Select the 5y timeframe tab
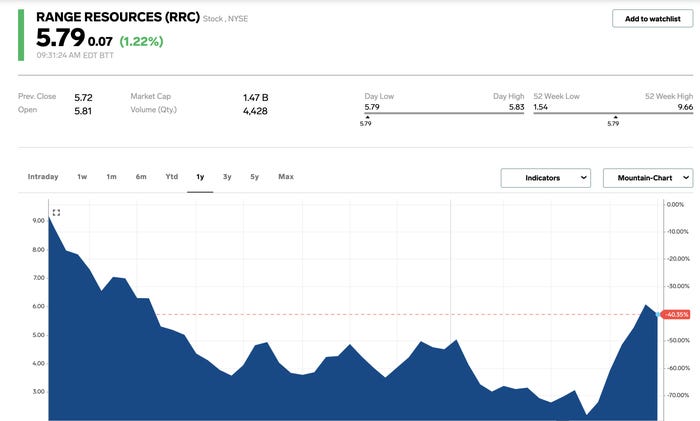This screenshot has height=421, width=700. [x=254, y=177]
